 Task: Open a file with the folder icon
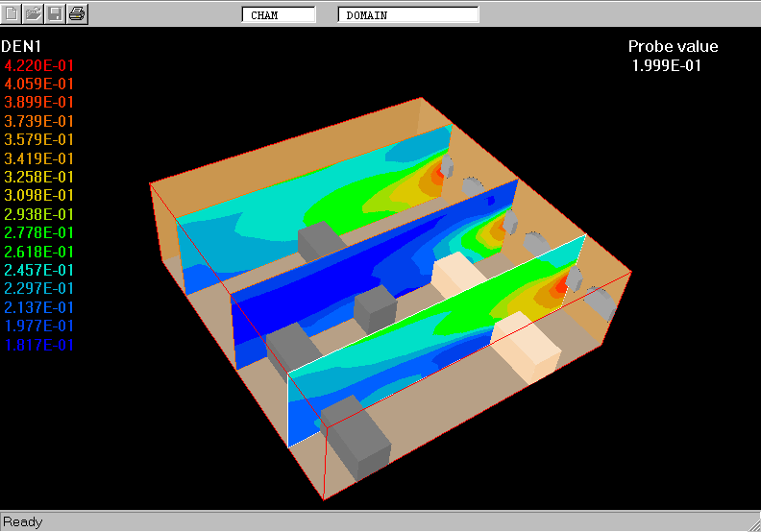point(33,13)
